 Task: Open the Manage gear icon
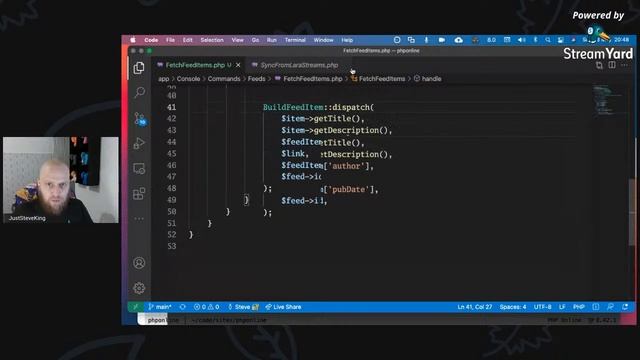click(139, 288)
